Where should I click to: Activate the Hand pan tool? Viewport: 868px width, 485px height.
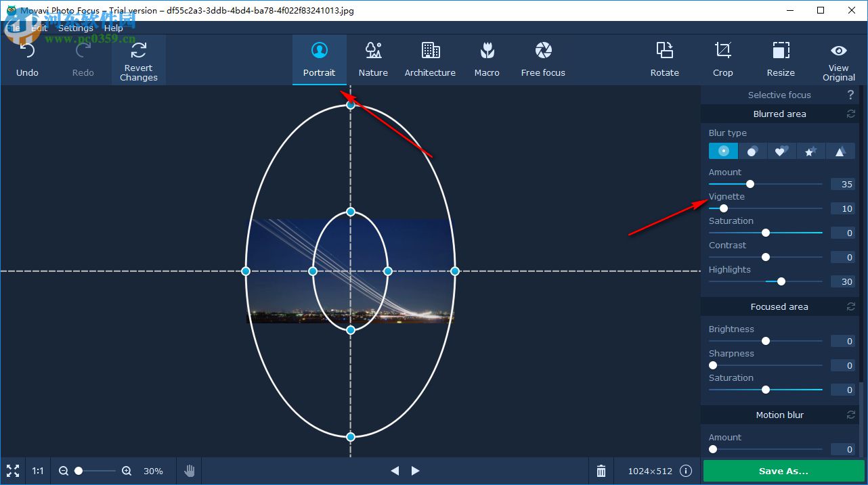coord(190,471)
